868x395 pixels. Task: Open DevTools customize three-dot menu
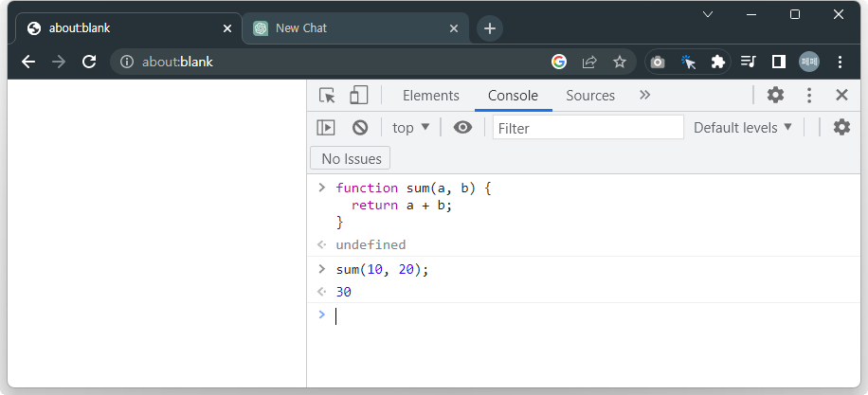[x=809, y=95]
